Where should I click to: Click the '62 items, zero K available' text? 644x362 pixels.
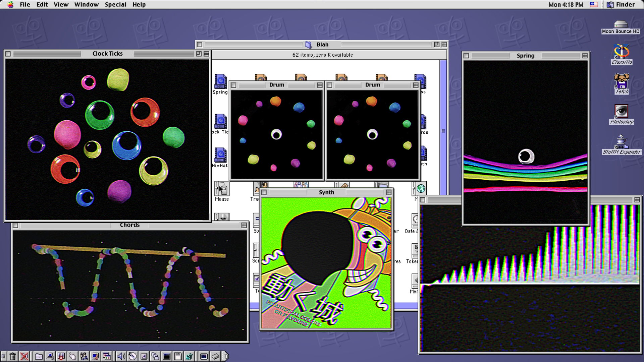pyautogui.click(x=322, y=55)
